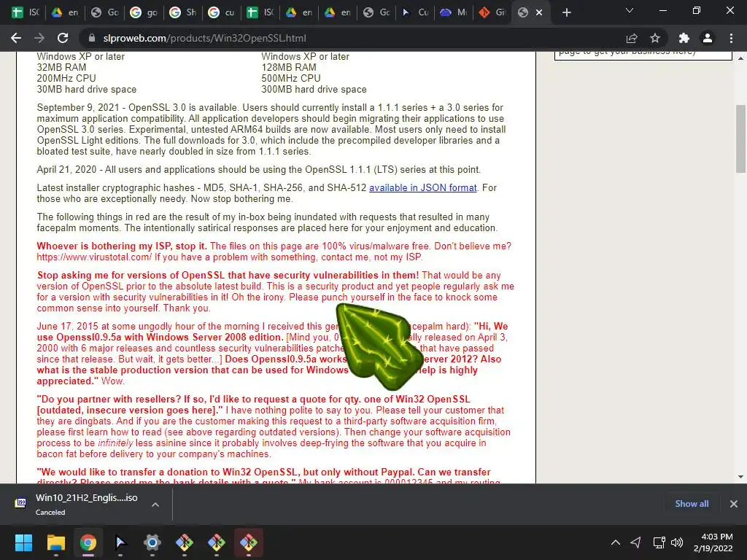
Task: Click the virustotal.com URL text
Action: [94, 257]
